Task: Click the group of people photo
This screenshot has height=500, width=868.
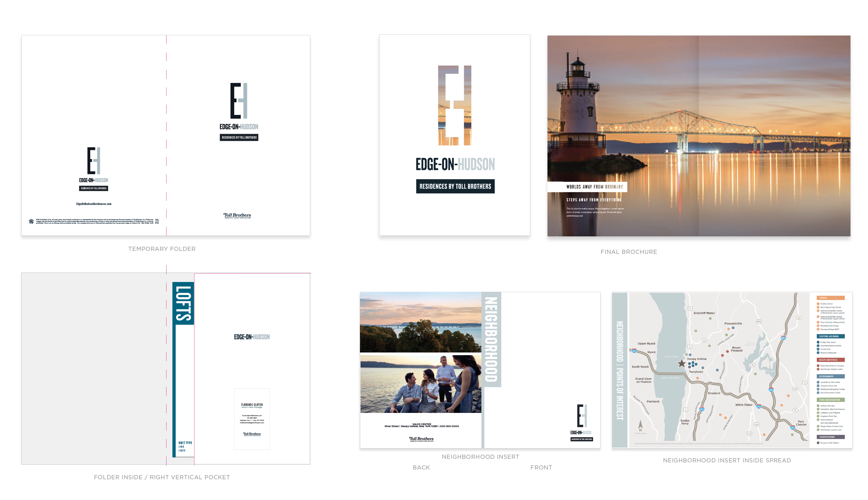Action: [x=421, y=384]
